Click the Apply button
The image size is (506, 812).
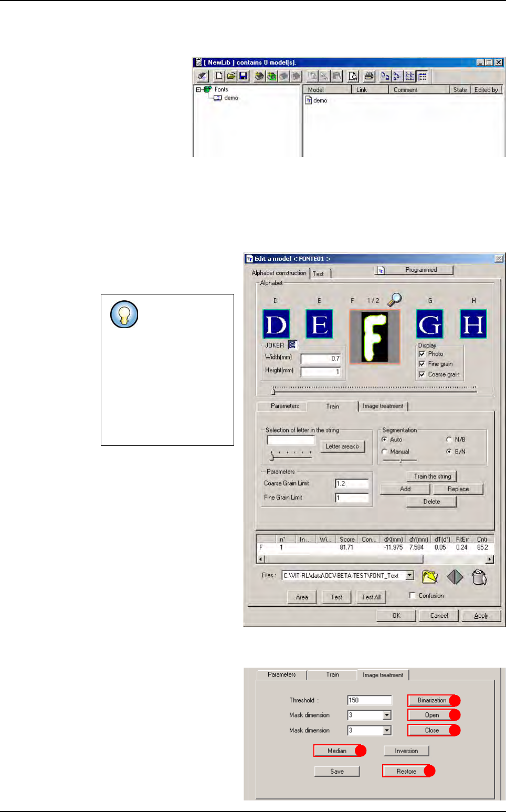(481, 616)
